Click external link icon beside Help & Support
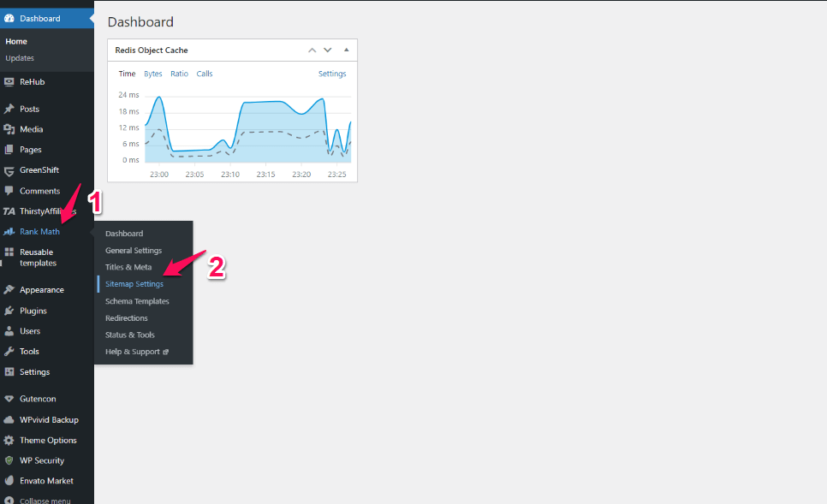This screenshot has width=827, height=504. tap(165, 352)
